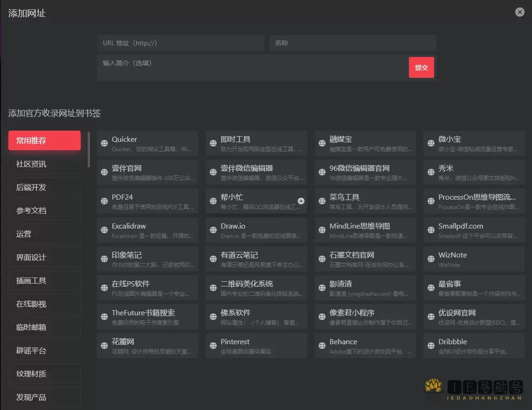Image resolution: width=532 pixels, height=410 pixels.
Task: Submit the form with 提交 button
Action: 421,68
